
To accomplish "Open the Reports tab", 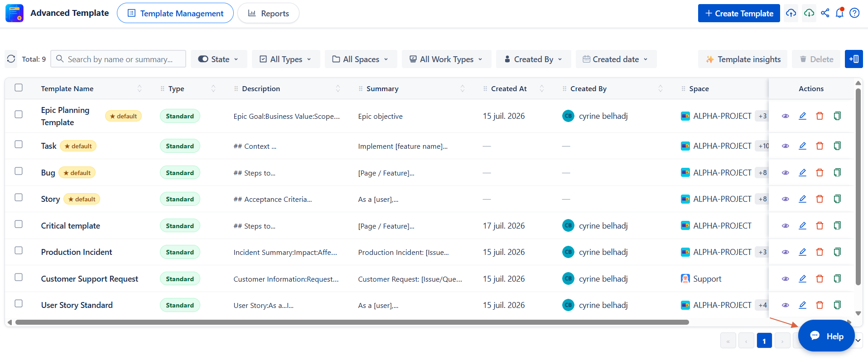I will tap(268, 13).
